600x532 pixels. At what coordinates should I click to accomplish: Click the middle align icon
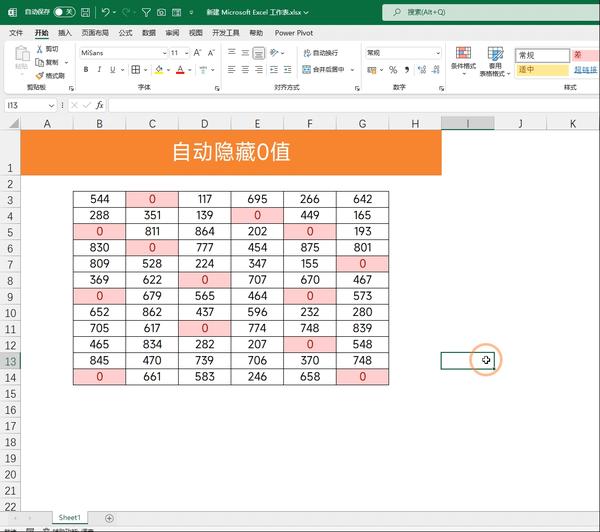click(x=245, y=52)
